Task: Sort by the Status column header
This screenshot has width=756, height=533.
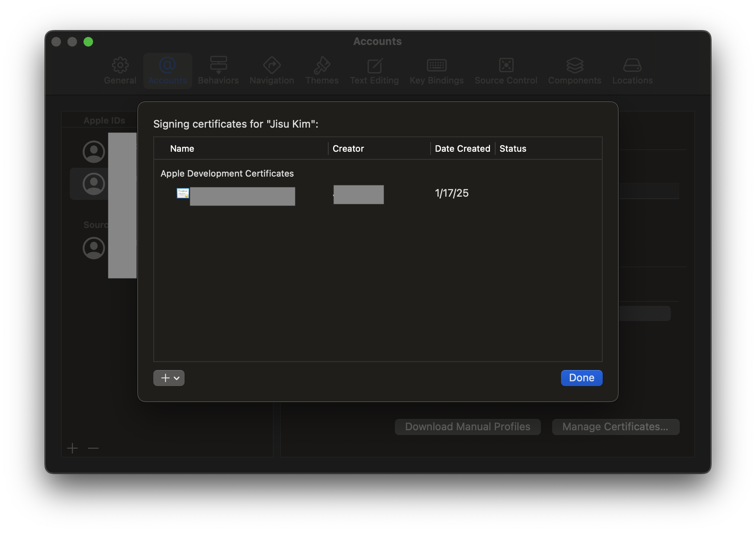Action: coord(513,149)
